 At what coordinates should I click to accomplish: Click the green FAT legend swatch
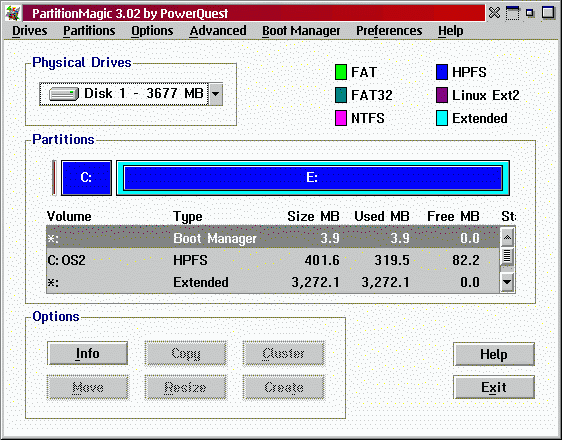tap(340, 72)
